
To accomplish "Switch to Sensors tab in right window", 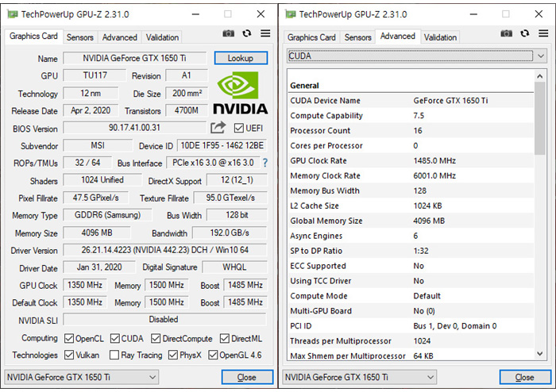I will [357, 37].
